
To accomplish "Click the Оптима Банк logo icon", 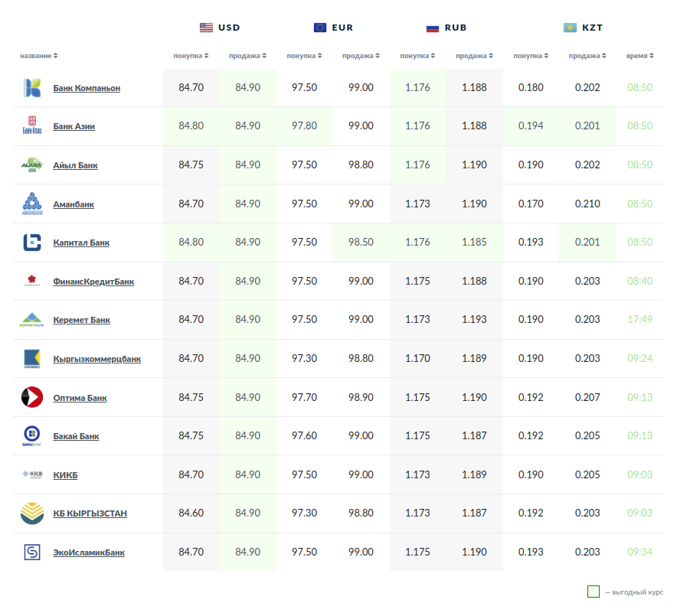I will (31, 398).
